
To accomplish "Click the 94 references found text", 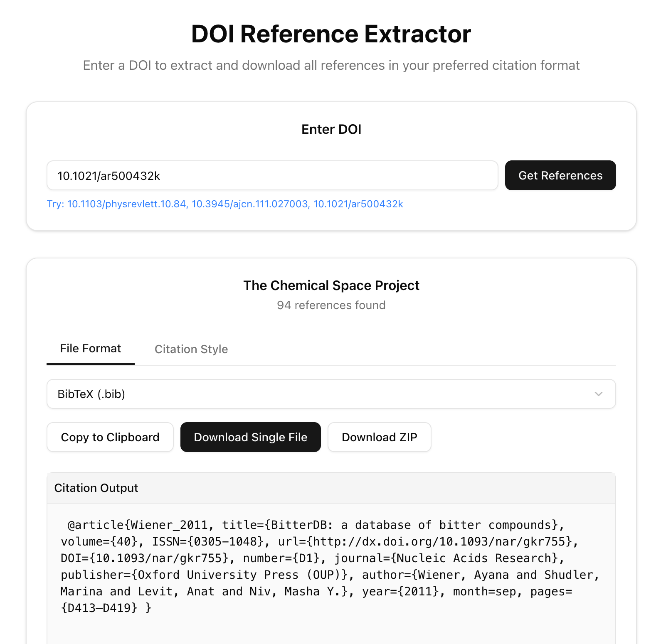I will pos(331,305).
